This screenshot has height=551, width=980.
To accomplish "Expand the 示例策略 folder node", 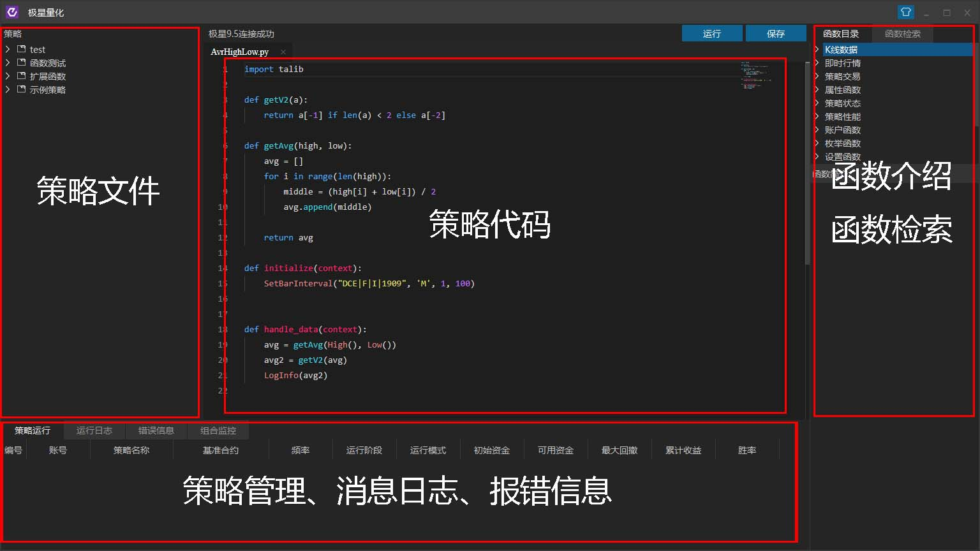I will point(8,89).
